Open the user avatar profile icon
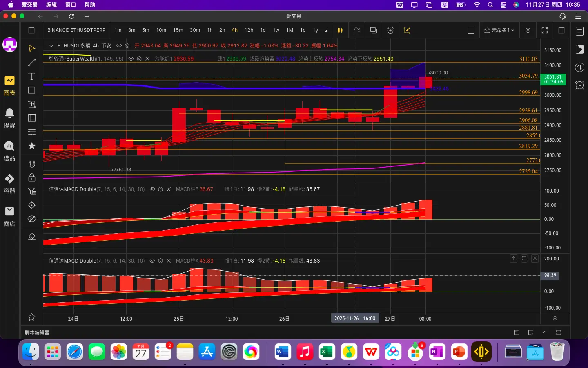This screenshot has width=588, height=368. point(9,45)
